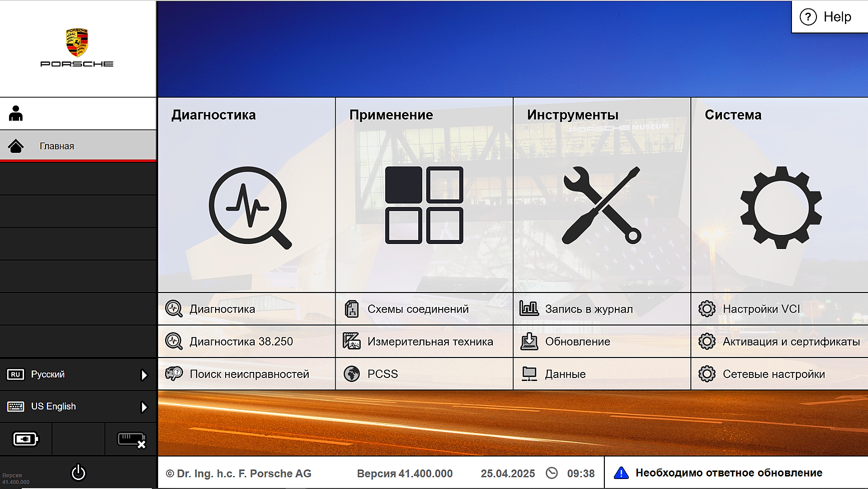Click the blue warning triangle icon
Screen dimensions: 868x489
[621, 472]
